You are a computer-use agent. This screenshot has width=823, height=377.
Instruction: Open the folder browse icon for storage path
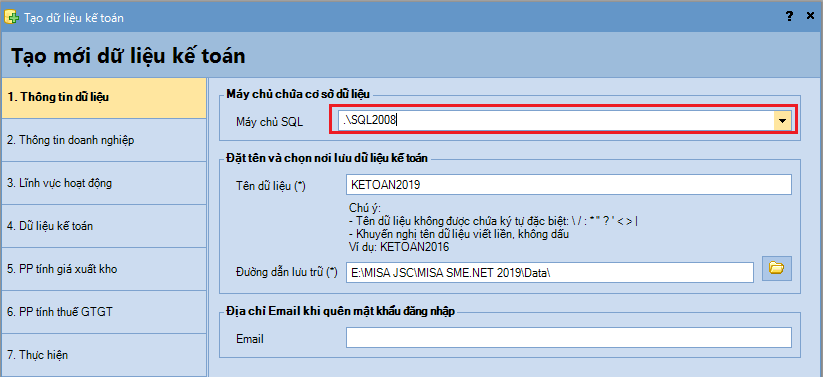click(776, 268)
